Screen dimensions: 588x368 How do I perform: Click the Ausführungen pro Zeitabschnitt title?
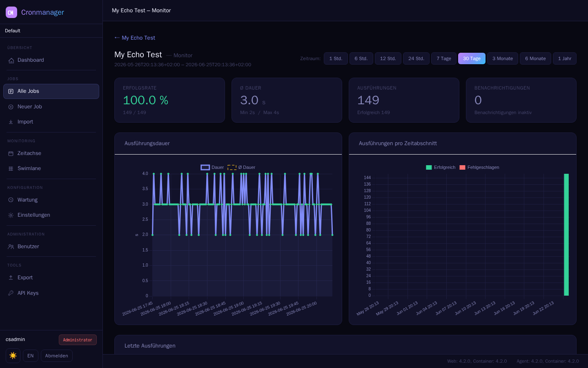click(x=398, y=143)
